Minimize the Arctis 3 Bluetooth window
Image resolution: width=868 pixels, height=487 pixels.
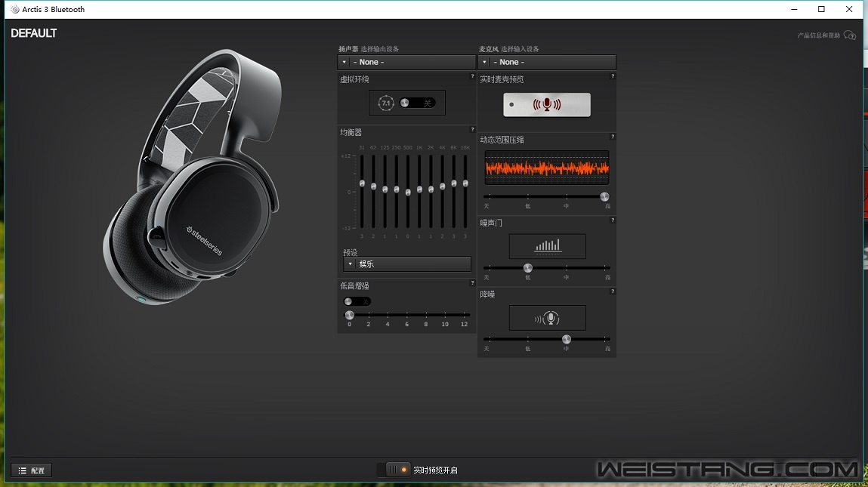tap(794, 9)
